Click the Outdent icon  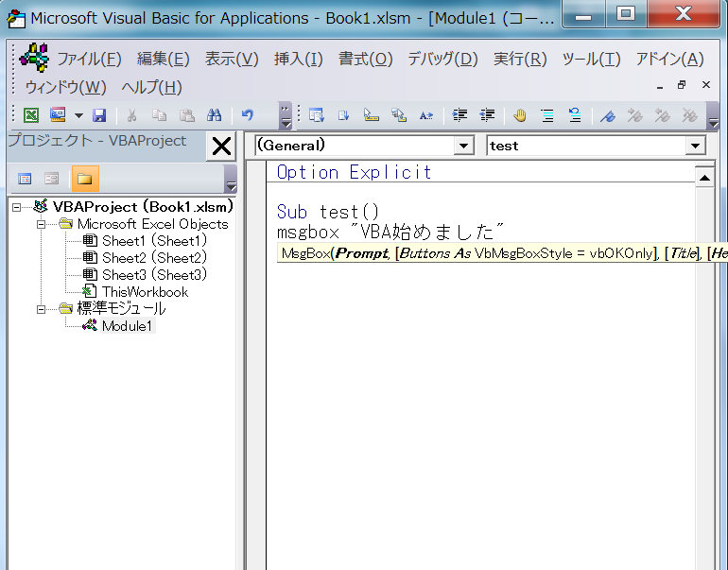pos(487,115)
